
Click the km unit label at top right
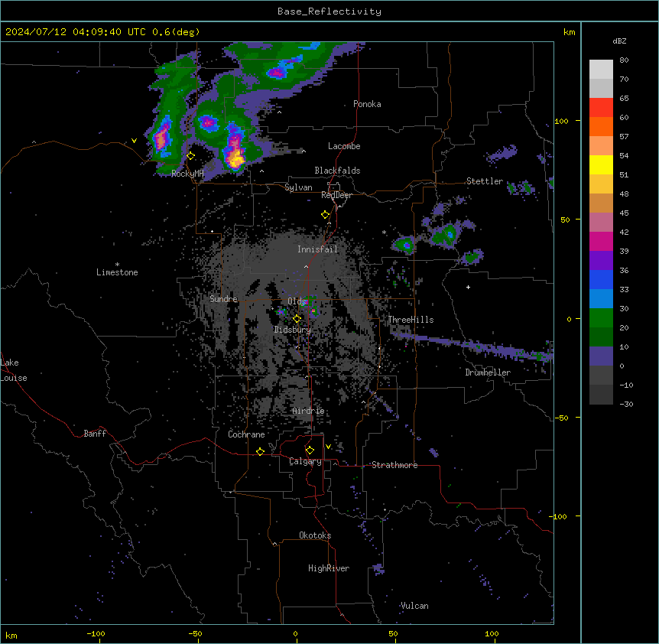[570, 32]
